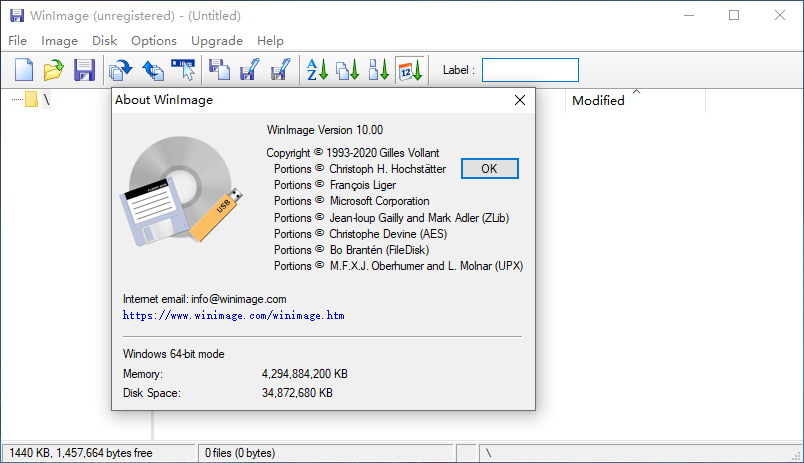Open the Options menu

pos(154,41)
